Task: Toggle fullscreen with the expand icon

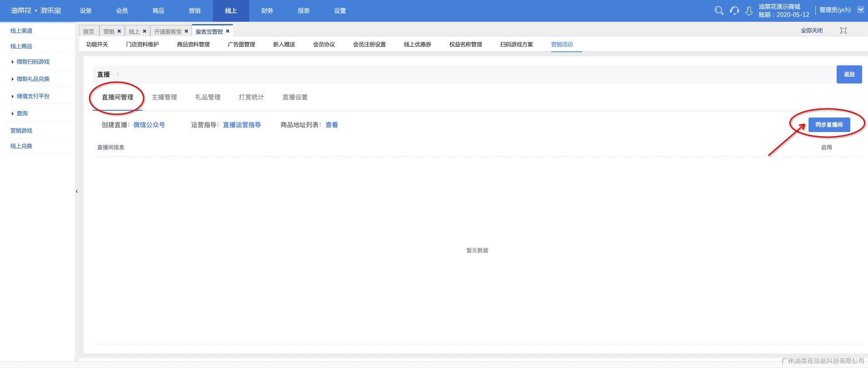Action: point(843,30)
